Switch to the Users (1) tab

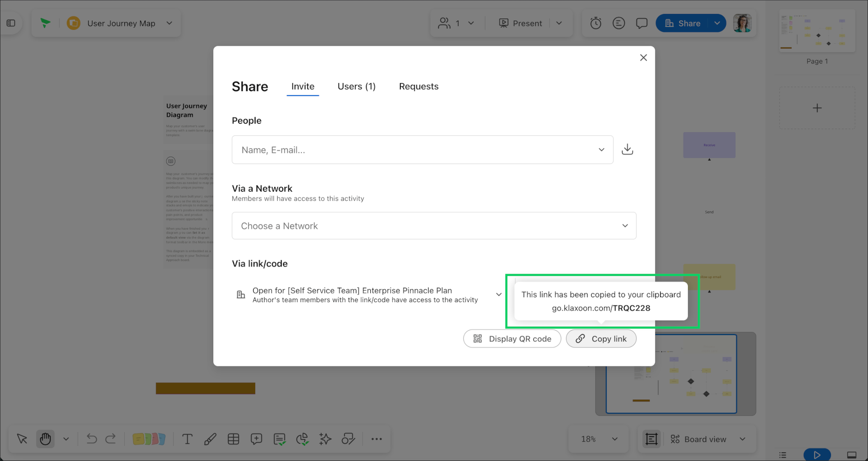(356, 86)
